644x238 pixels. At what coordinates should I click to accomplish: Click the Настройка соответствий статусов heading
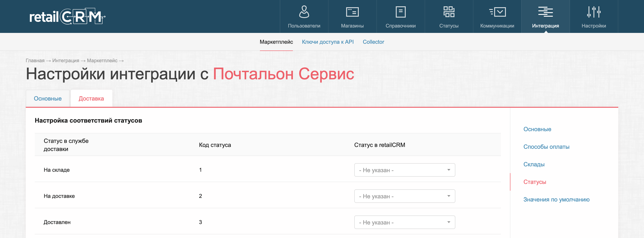coord(88,120)
